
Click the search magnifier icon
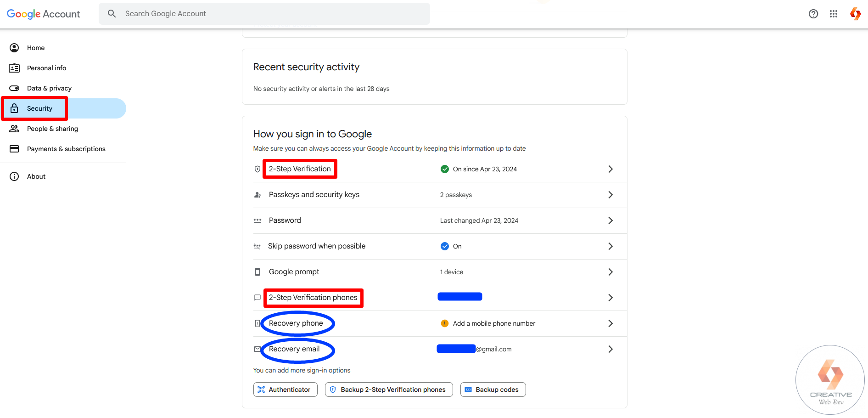[112, 14]
